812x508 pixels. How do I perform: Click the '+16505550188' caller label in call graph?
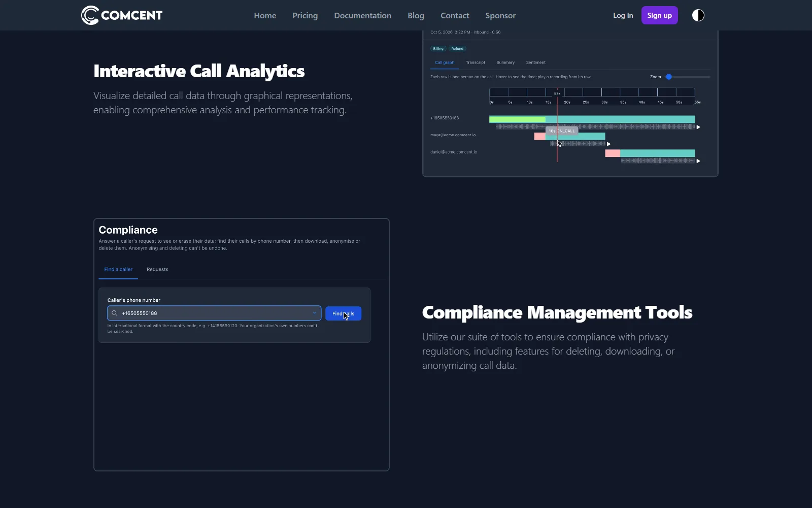(x=445, y=118)
